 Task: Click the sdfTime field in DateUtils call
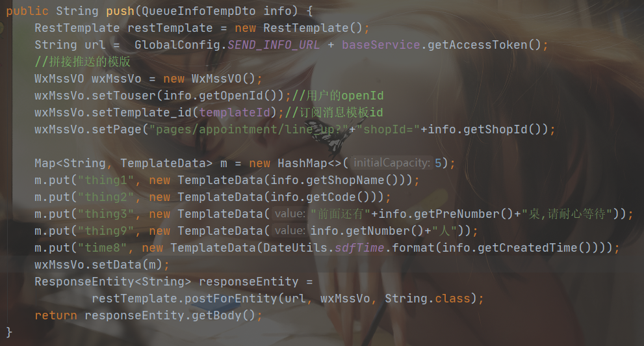(x=359, y=248)
